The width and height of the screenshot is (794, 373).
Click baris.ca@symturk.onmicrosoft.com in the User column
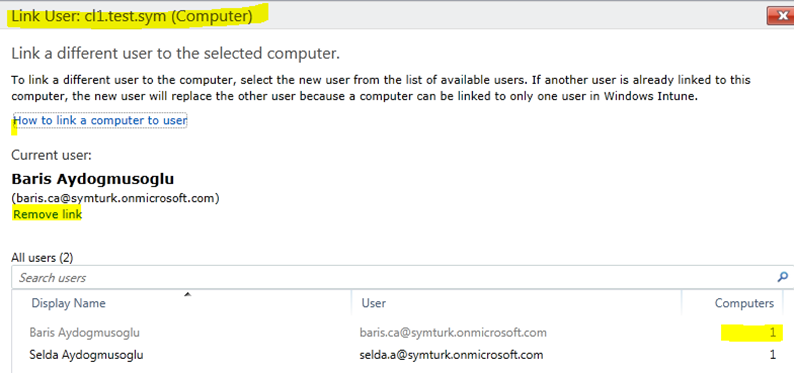click(x=453, y=333)
